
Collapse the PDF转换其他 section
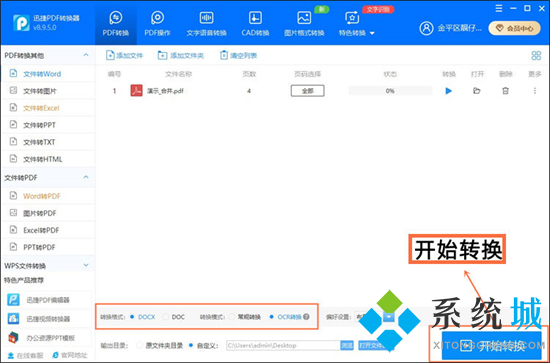pos(86,55)
